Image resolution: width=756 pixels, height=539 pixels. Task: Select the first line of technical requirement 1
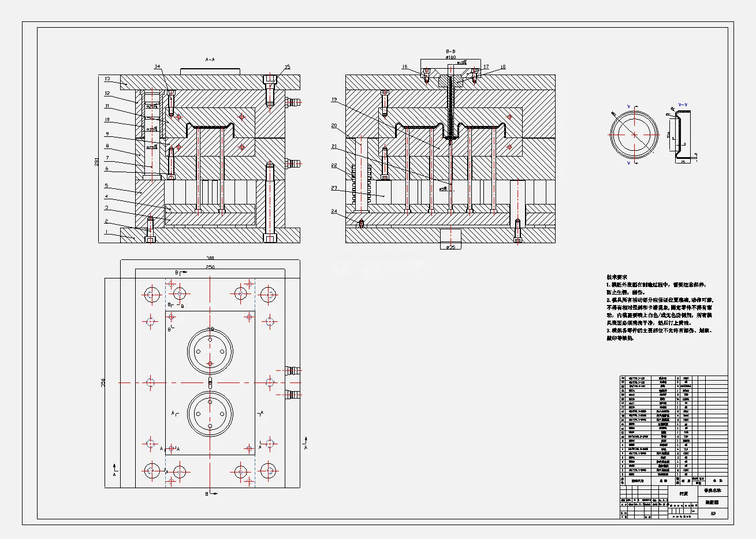point(656,285)
